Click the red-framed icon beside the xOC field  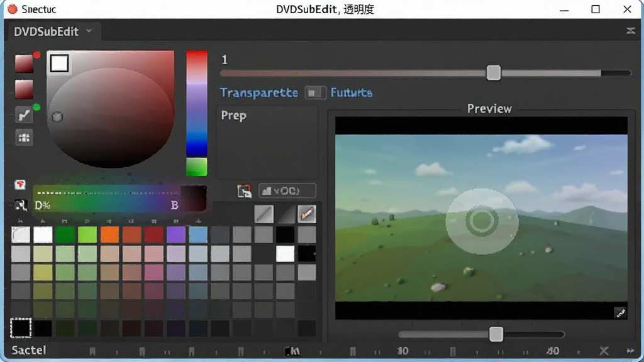coord(245,191)
